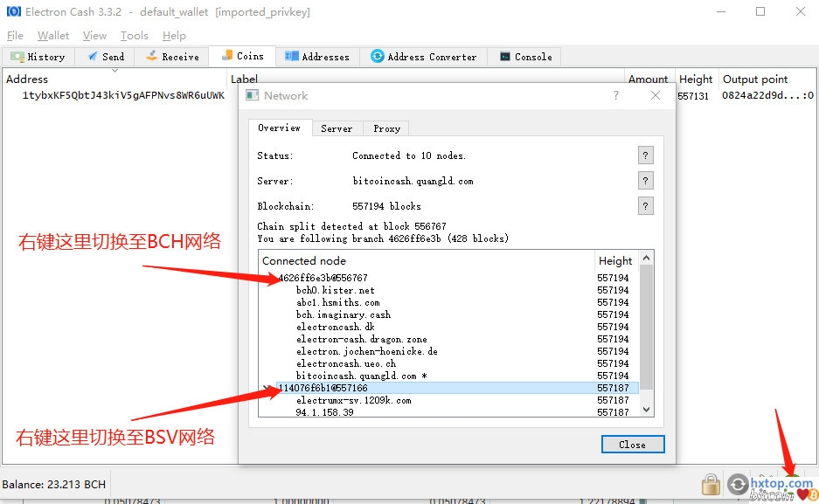Select the electrumx-sv.1209k.com node
The image size is (819, 504).
pos(353,400)
